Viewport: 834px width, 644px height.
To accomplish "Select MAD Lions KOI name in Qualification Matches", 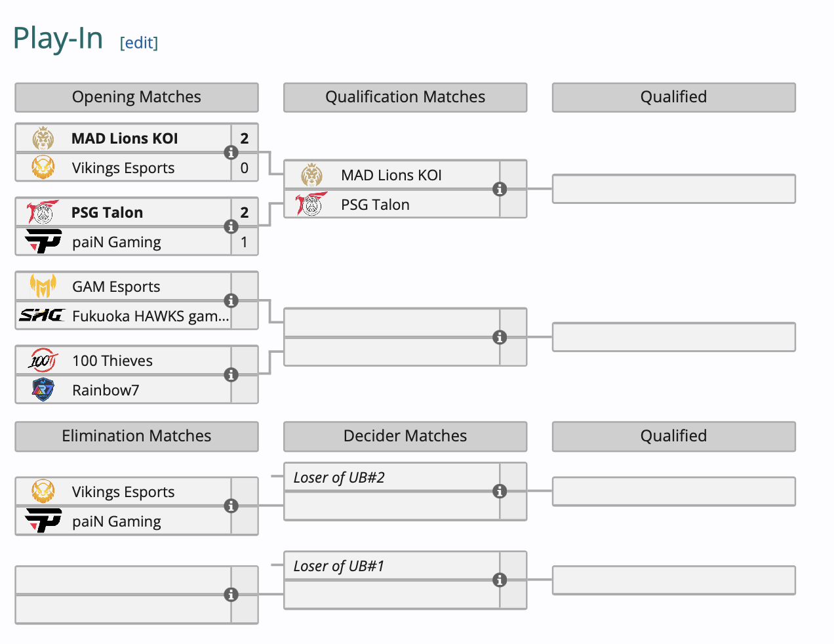I will [x=391, y=175].
